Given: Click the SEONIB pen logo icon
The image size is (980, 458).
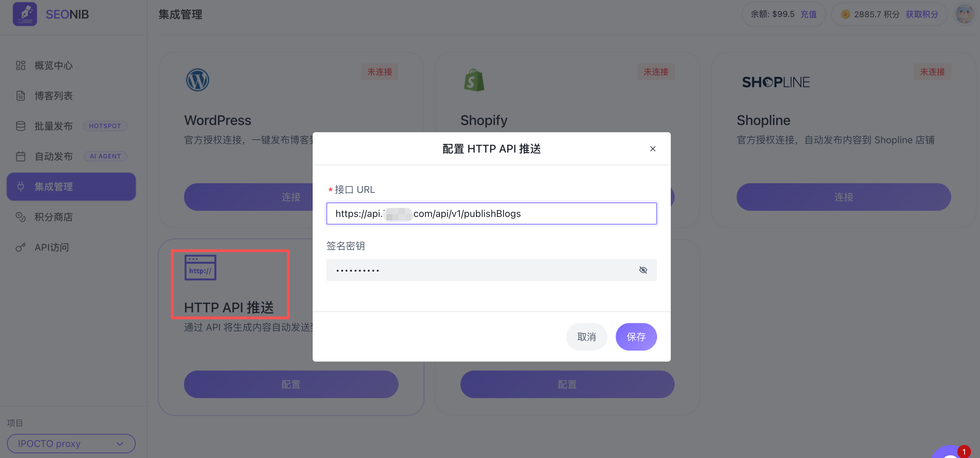Looking at the screenshot, I should [x=25, y=14].
